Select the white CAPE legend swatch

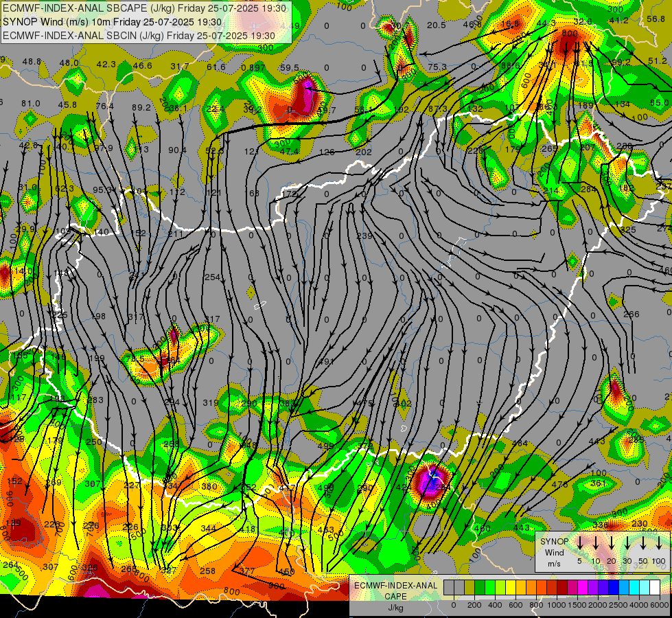(x=654, y=588)
